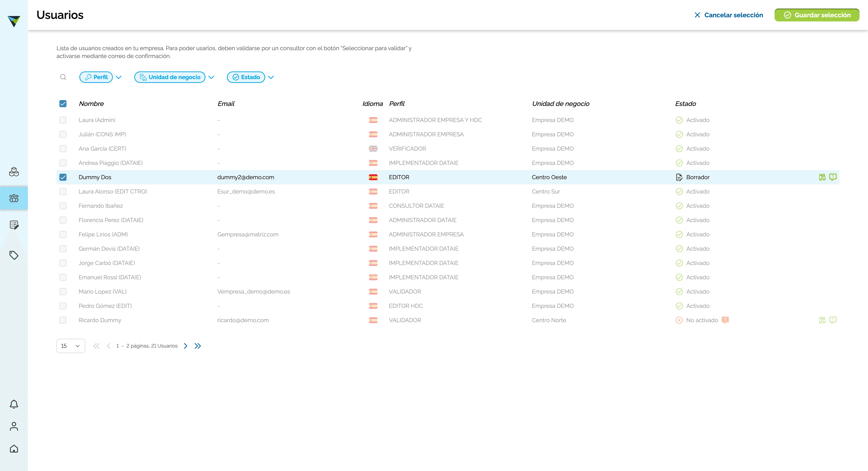Click the book icon on Dummy Dos row
Image resolution: width=868 pixels, height=471 pixels.
[x=822, y=177]
